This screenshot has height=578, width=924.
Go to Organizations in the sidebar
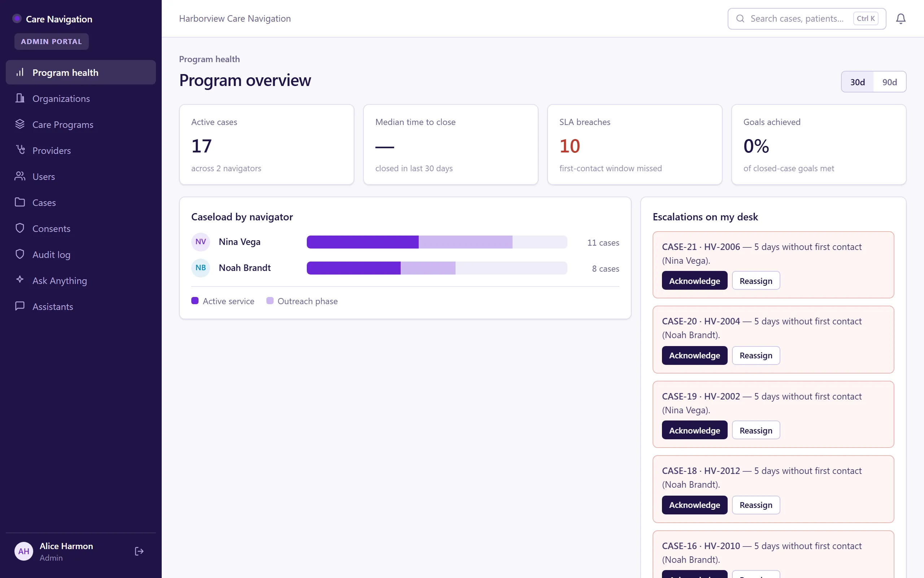(x=80, y=98)
